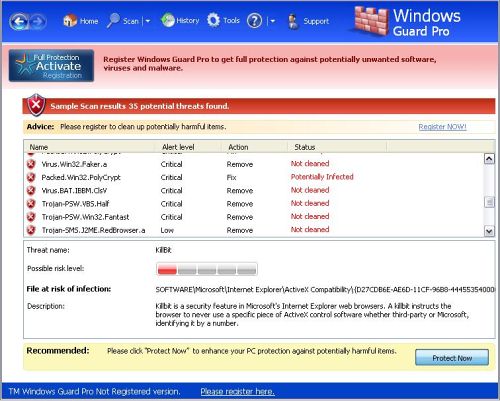The width and height of the screenshot is (500, 401).
Task: Select the Trojan-SMS.J2ME.RedBrowser.a threat row
Action: pos(254,230)
